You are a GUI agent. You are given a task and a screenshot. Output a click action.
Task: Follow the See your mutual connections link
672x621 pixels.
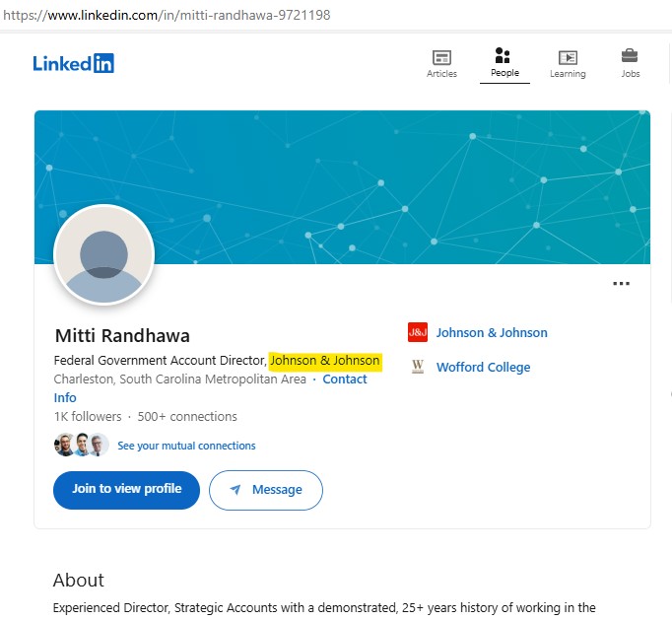(x=186, y=446)
